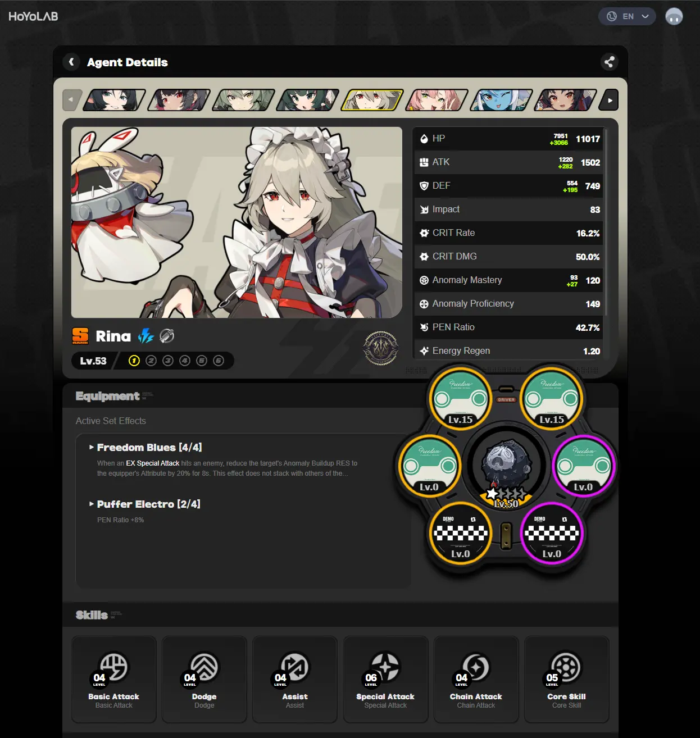Click the ATK stat row

point(508,162)
